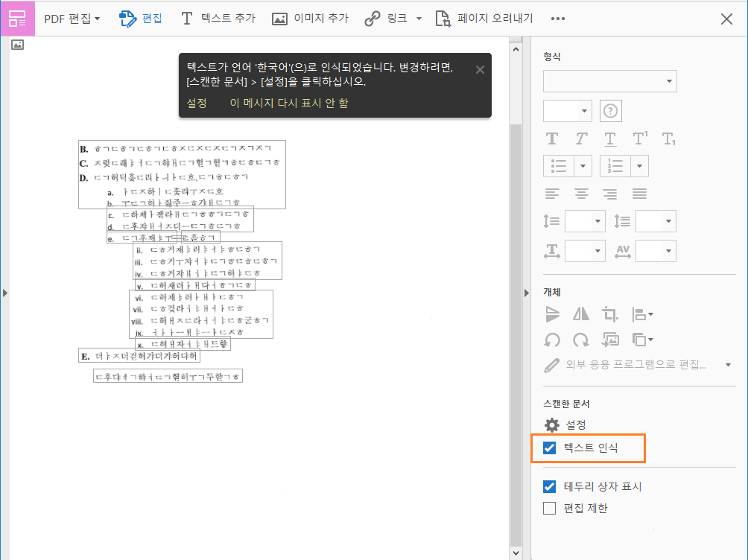Apply bold formatting to selected text
This screenshot has width=748, height=560.
pyautogui.click(x=552, y=138)
